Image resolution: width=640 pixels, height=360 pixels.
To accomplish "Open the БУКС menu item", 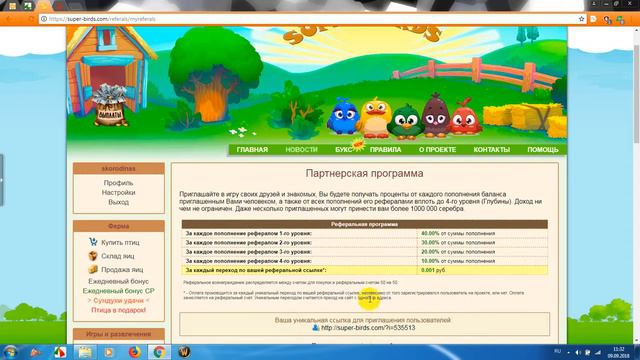I will [344, 150].
